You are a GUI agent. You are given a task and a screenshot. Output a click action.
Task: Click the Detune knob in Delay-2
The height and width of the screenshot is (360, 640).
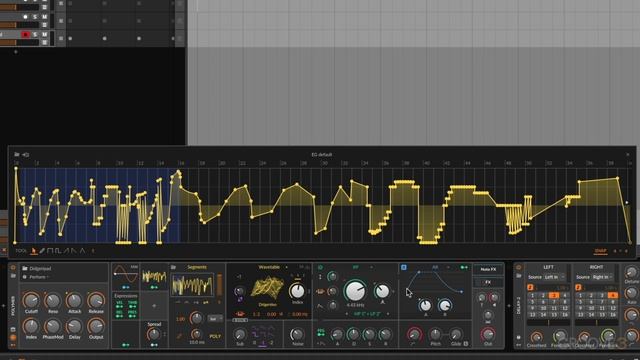[631, 272]
